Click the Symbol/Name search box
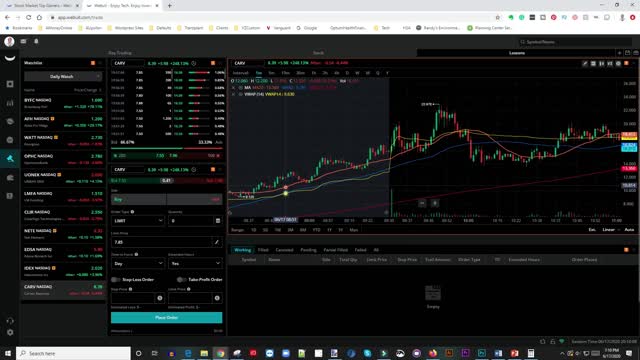This screenshot has width=640, height=360. click(x=576, y=42)
